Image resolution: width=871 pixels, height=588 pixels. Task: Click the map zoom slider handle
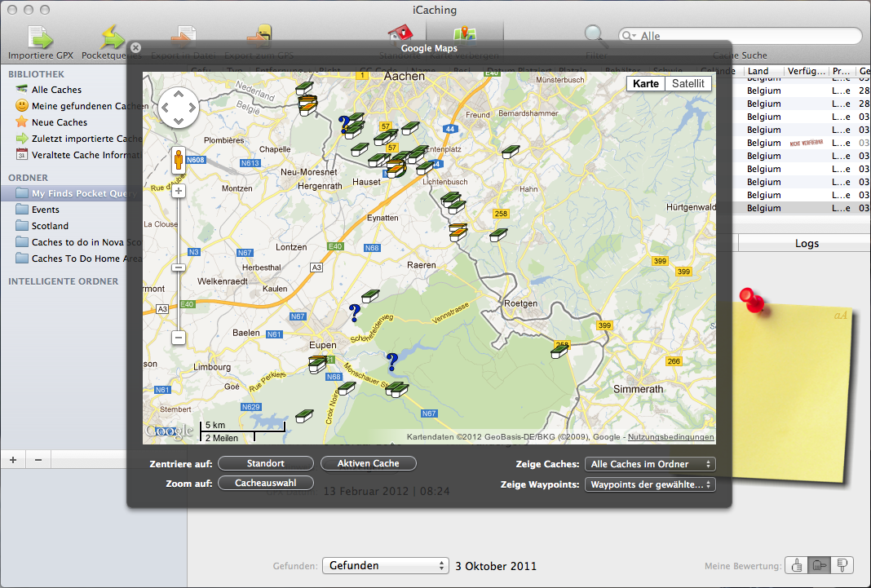[x=179, y=267]
